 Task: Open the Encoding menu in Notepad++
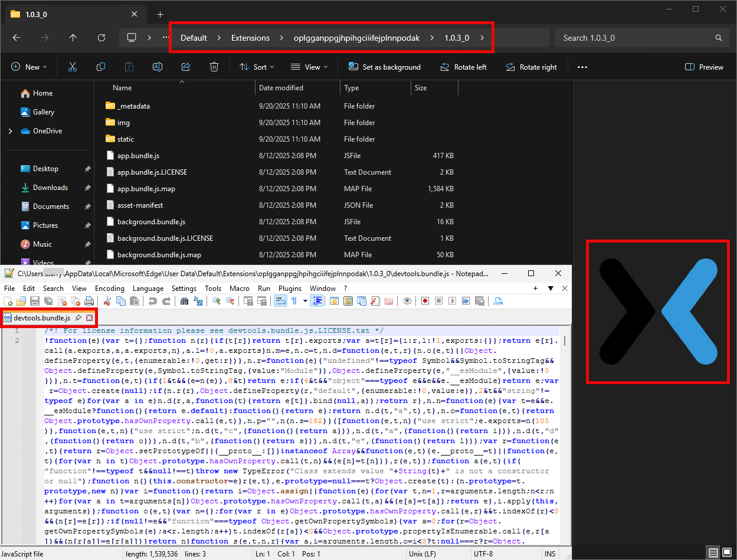coord(110,289)
